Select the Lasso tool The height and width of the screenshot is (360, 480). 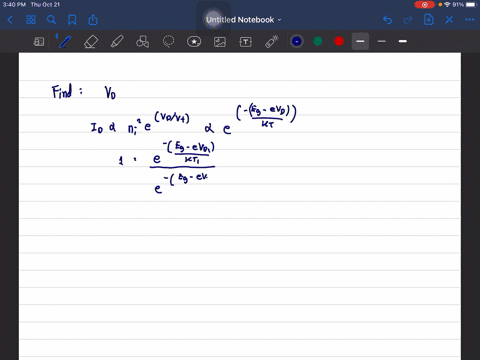[168, 42]
